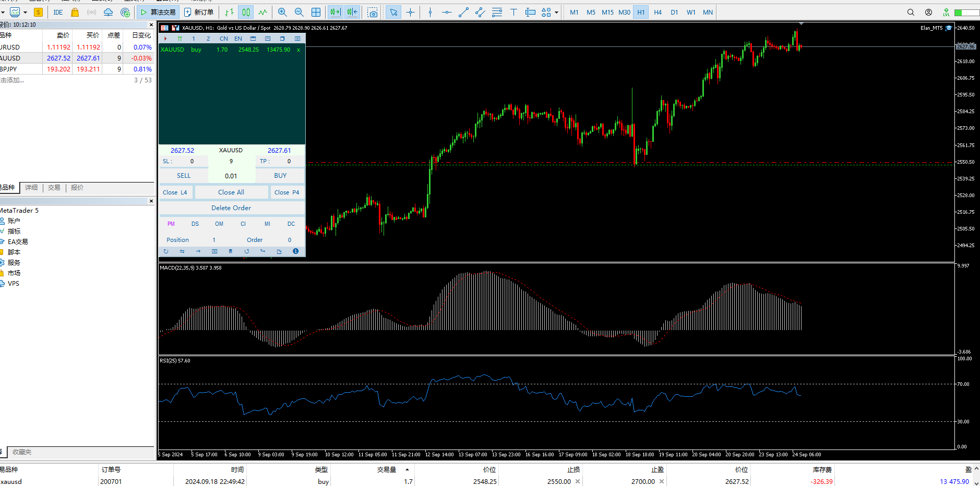The width and height of the screenshot is (980, 486).
Task: Click the signals radar plus toolbar icon
Action: click(125, 12)
